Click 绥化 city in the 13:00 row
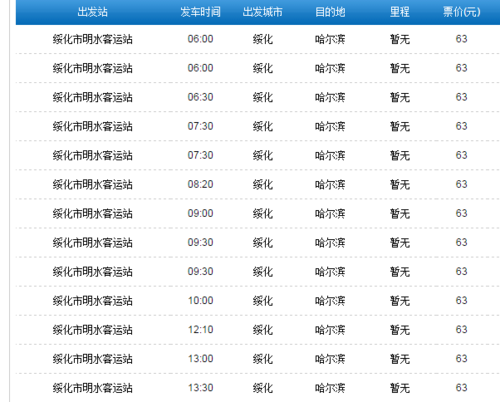Screen dimensions: 500x402 click(x=263, y=359)
